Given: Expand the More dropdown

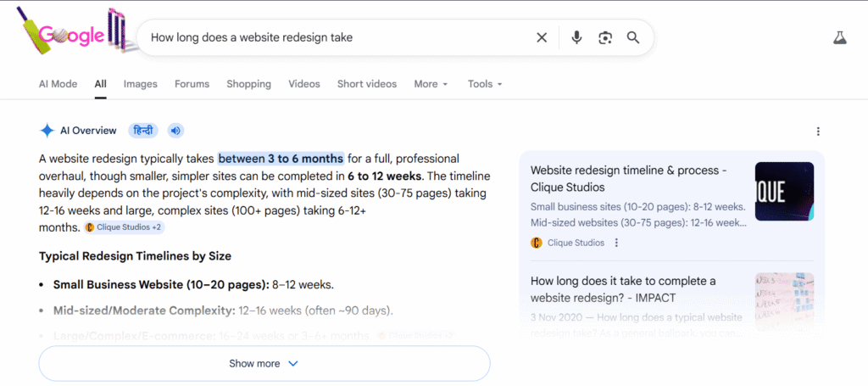Looking at the screenshot, I should tap(431, 84).
